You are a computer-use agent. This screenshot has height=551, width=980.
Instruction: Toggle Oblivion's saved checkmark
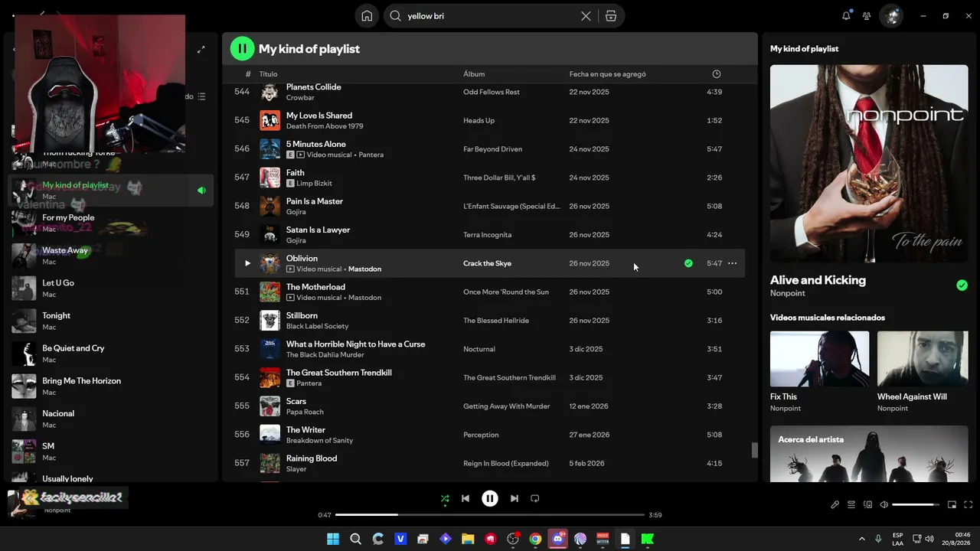(x=688, y=263)
